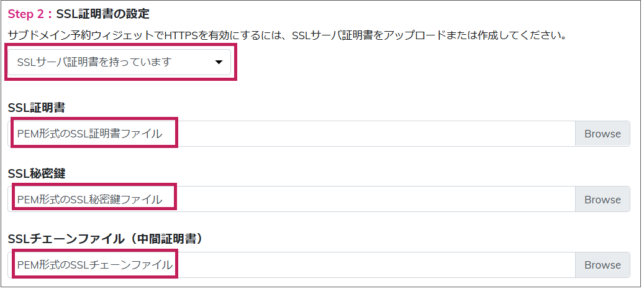Browse for the SSL証明書 file
The height and width of the screenshot is (291, 644).
coord(602,134)
